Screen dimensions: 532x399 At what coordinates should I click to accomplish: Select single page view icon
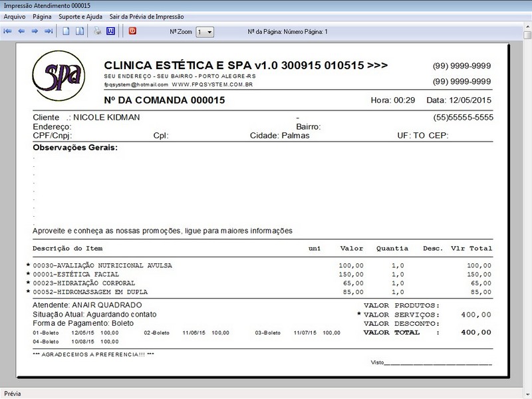(66, 31)
